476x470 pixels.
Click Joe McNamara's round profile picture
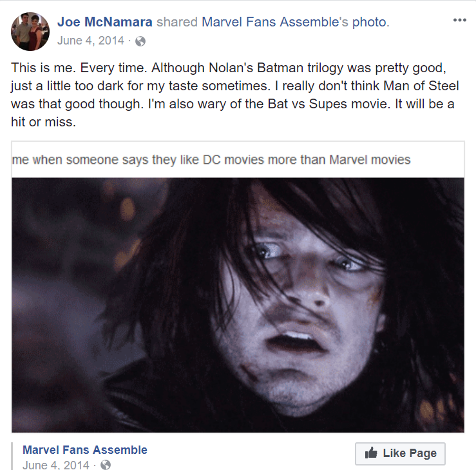coord(30,32)
